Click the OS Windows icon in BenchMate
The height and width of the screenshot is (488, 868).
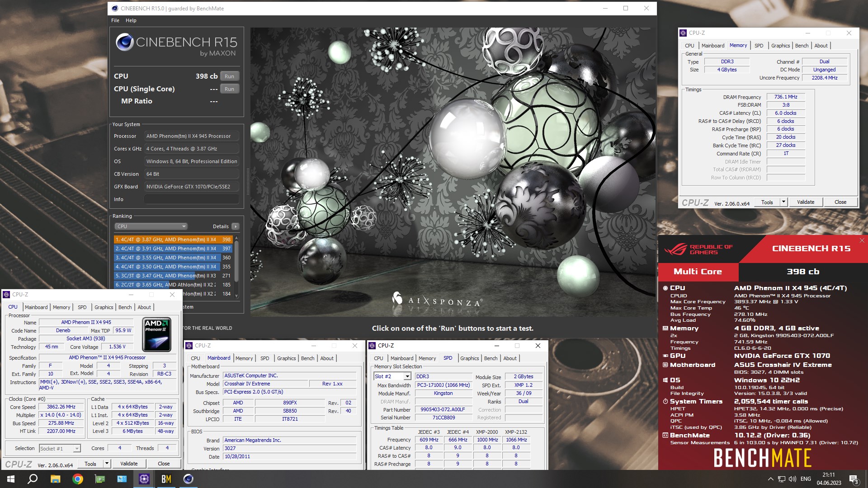click(x=665, y=380)
